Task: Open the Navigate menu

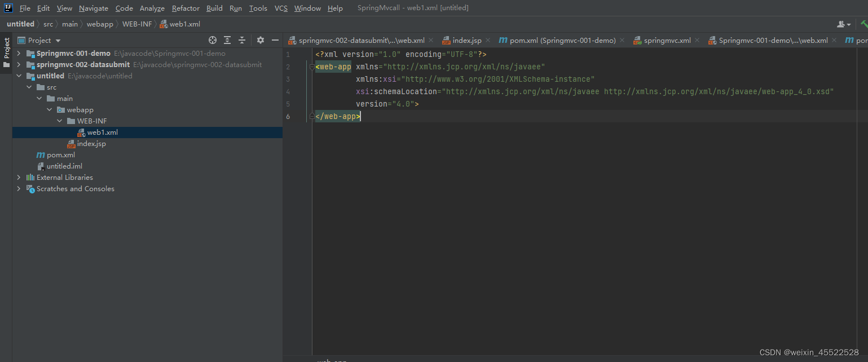Action: [x=94, y=8]
